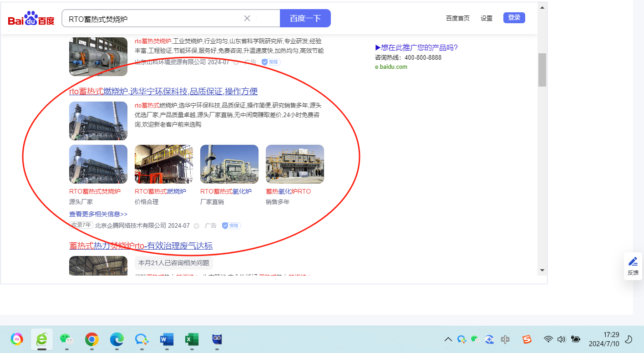Open 百度首页 link in header
Screen dimensions: 644x353
(457, 18)
